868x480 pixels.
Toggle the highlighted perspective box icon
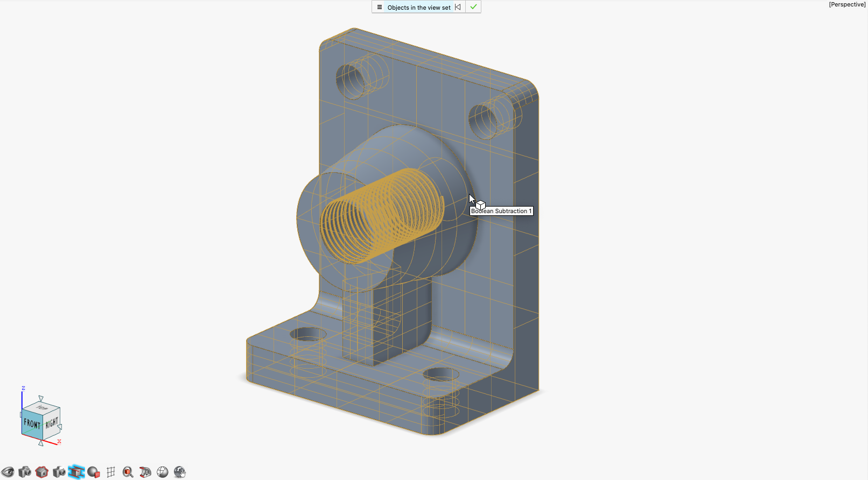pos(76,472)
